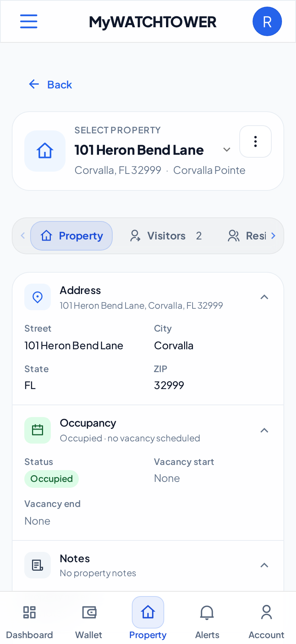Viewport: 296px width, 644px height.
Task: Click the Occupied status badge
Action: click(x=52, y=479)
